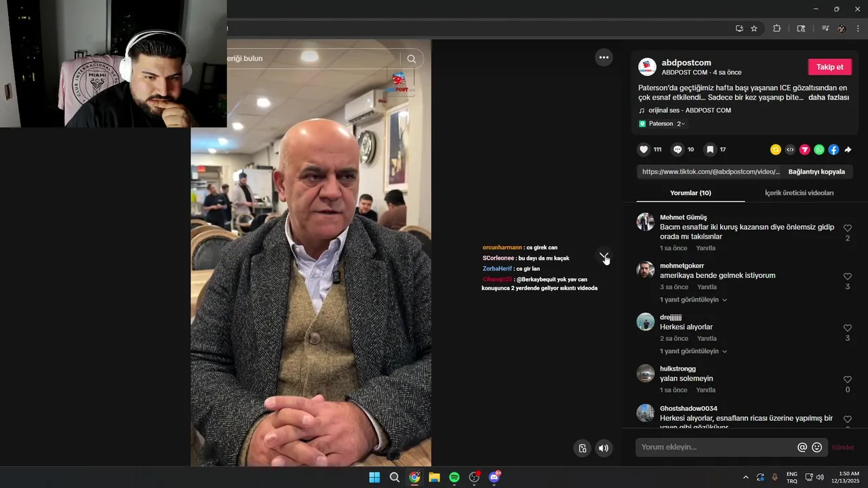Viewport: 868px width, 488px height.
Task: Like drejjjjjjj's comment
Action: [847, 328]
